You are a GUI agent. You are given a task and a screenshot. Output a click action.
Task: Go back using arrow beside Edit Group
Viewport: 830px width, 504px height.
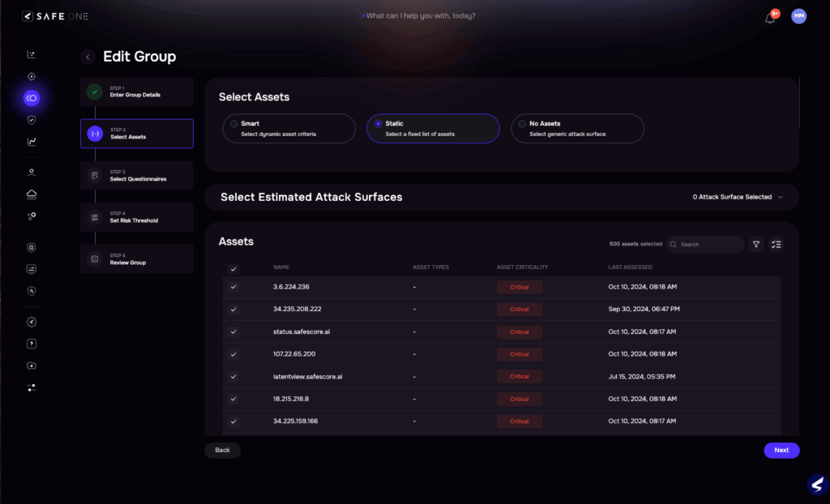88,57
